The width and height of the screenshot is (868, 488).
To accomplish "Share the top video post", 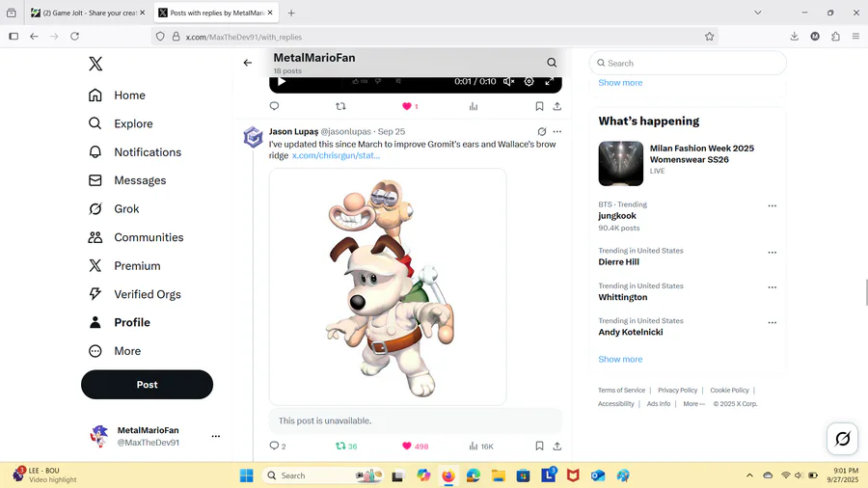I will 556,106.
